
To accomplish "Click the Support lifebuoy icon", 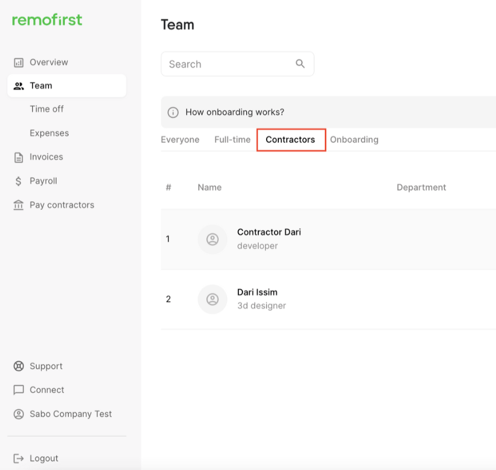I will point(18,366).
